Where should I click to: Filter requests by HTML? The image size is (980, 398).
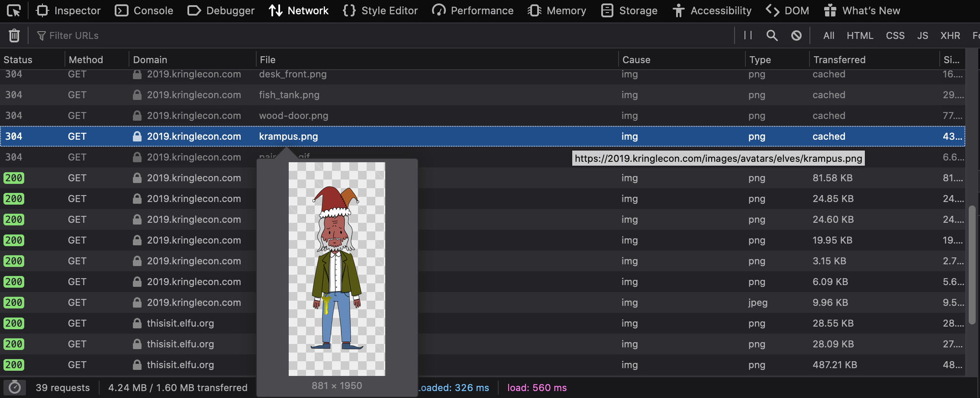pos(860,35)
